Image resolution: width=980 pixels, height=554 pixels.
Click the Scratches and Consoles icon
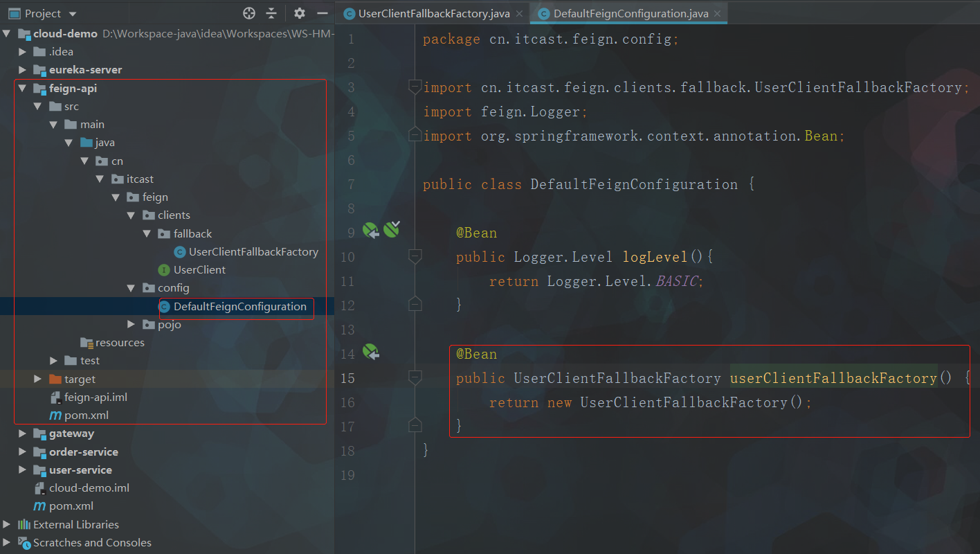click(24, 542)
